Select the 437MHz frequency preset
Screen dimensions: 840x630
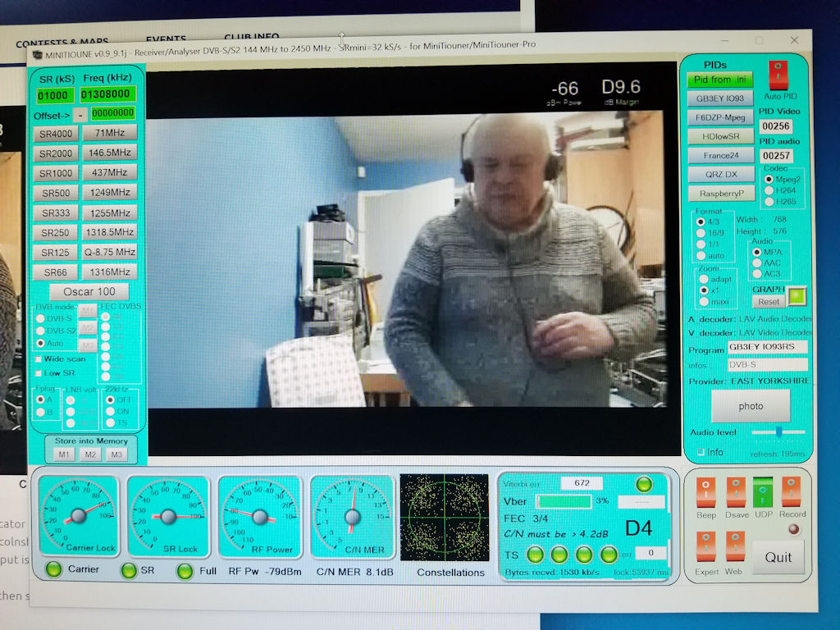coord(110,172)
